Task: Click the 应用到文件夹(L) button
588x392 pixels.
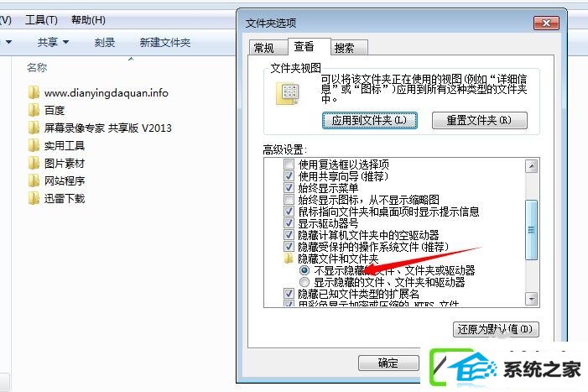Action: pos(370,120)
